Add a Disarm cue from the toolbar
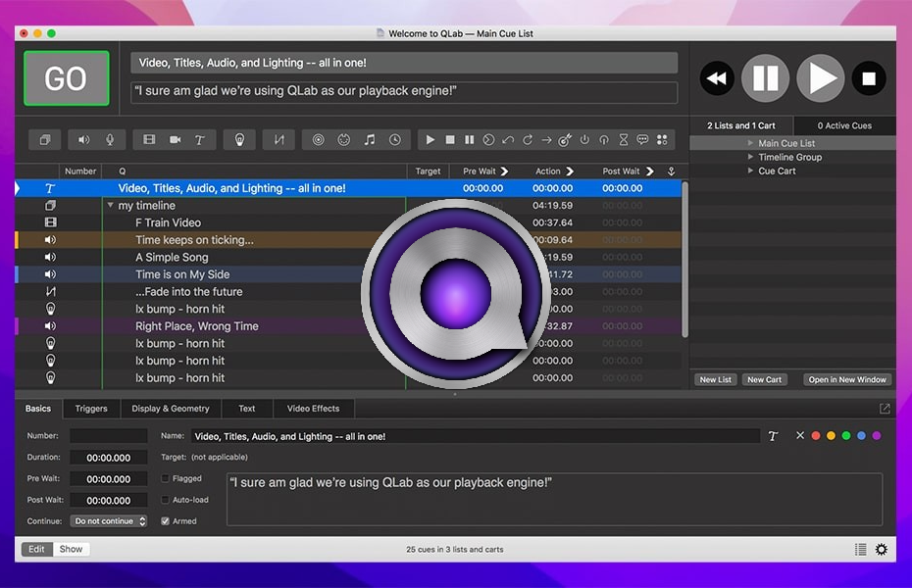 (x=604, y=140)
